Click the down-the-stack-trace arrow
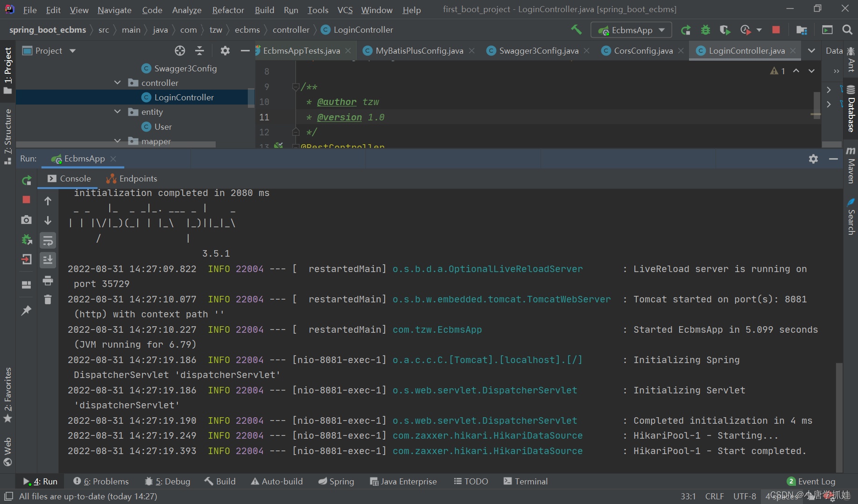Image resolution: width=858 pixels, height=504 pixels. coord(48,220)
